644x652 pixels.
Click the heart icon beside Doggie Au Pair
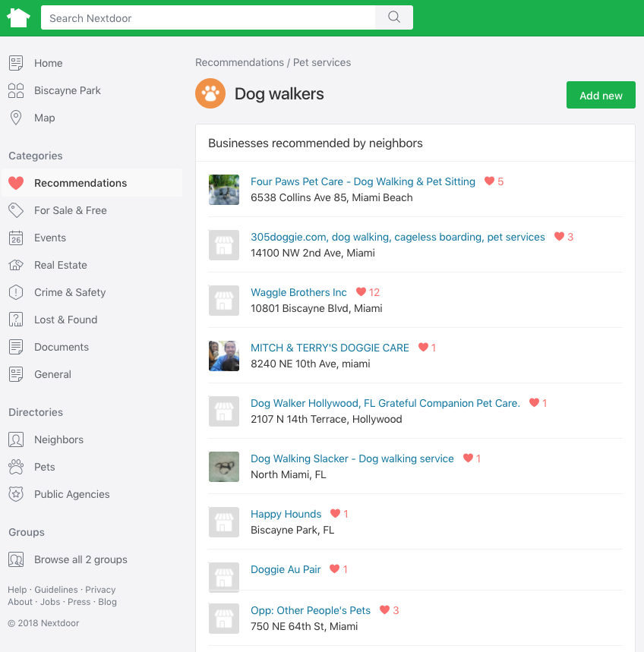334,569
